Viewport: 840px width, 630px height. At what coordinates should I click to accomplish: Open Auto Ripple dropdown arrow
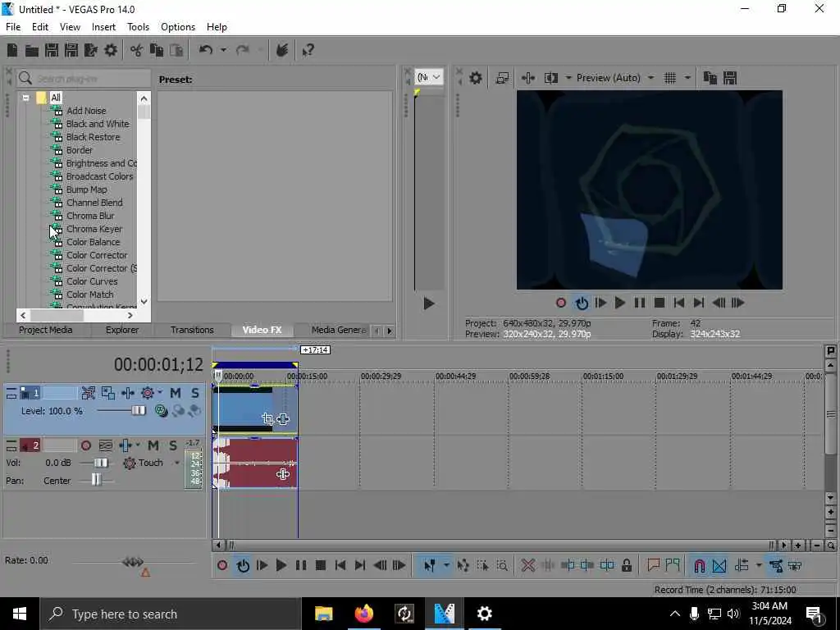[x=758, y=565]
